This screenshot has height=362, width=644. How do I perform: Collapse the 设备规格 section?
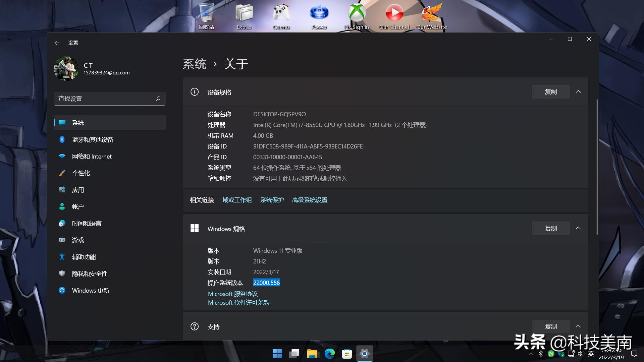(x=578, y=92)
